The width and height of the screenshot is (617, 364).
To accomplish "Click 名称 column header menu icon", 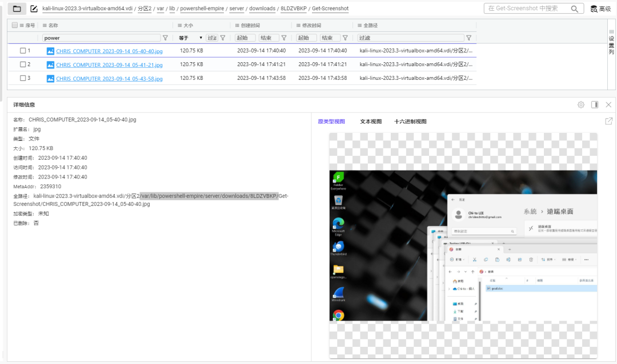I will (45, 25).
